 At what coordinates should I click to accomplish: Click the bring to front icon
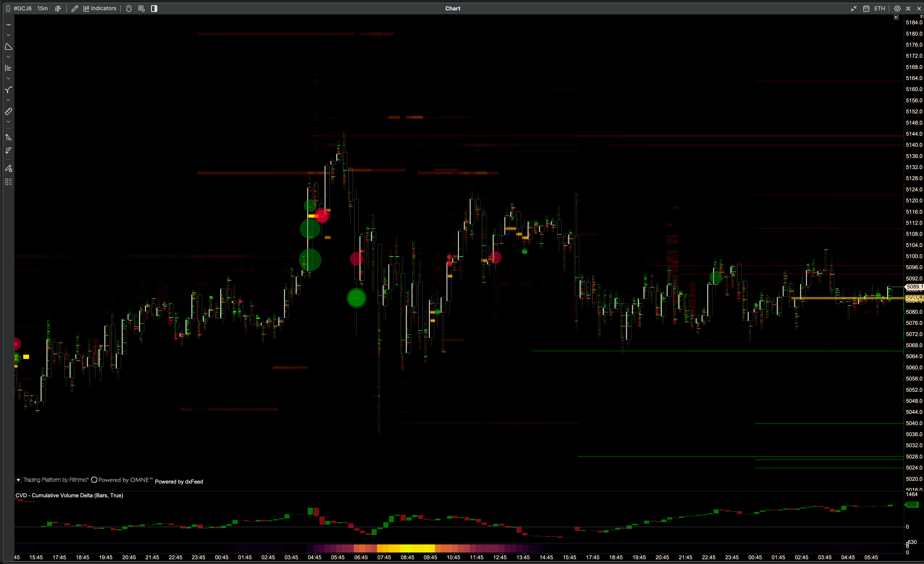click(x=8, y=137)
